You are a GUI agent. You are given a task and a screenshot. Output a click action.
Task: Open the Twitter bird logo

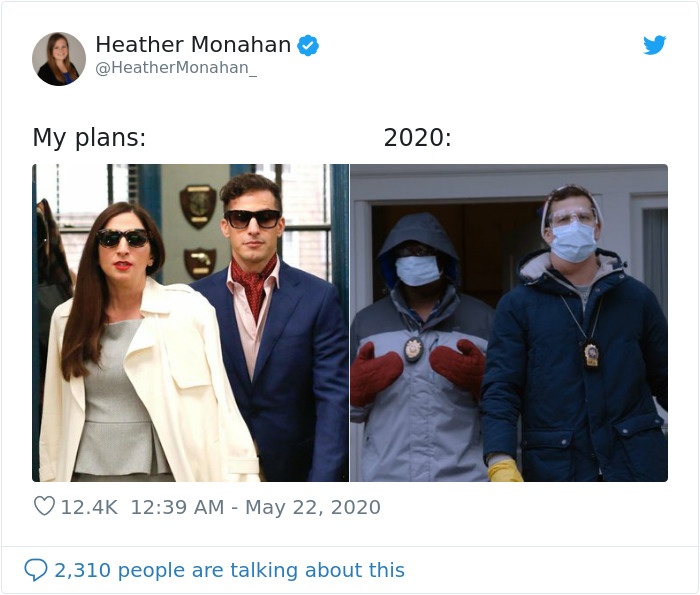(x=654, y=45)
